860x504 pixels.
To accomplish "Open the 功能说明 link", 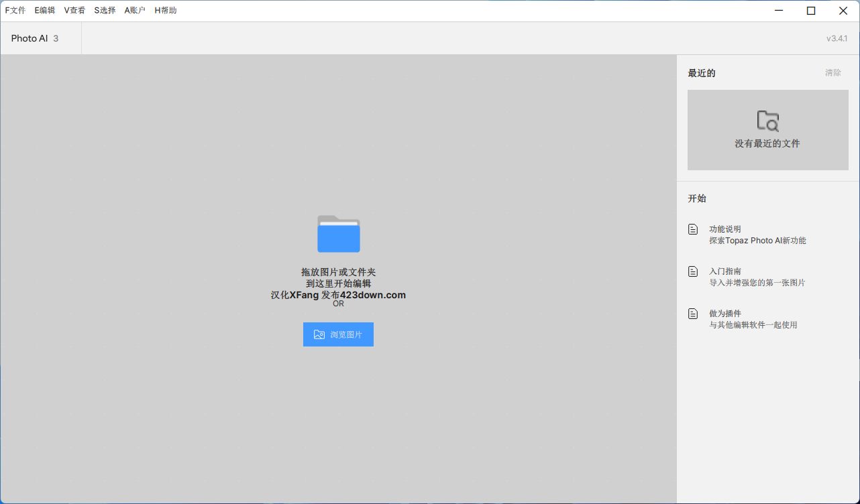I will pyautogui.click(x=725, y=229).
